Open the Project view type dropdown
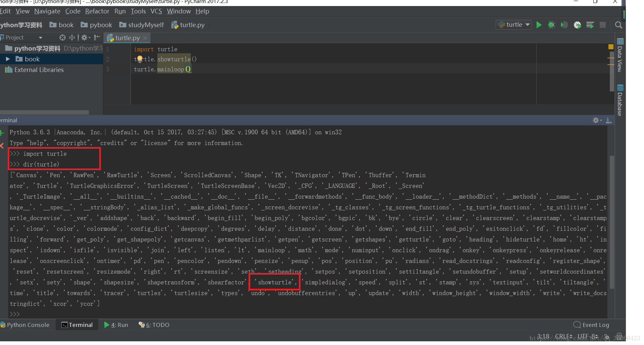The image size is (644, 345). [x=41, y=38]
